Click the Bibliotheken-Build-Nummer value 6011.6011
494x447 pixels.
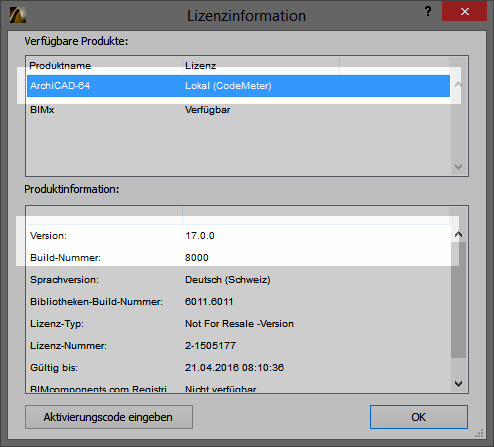pyautogui.click(x=209, y=302)
